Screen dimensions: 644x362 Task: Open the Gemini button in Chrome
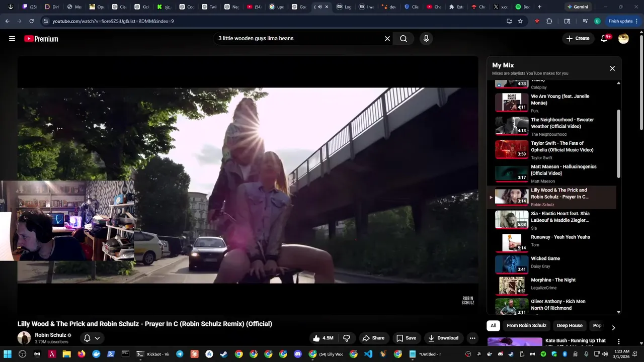click(x=577, y=7)
